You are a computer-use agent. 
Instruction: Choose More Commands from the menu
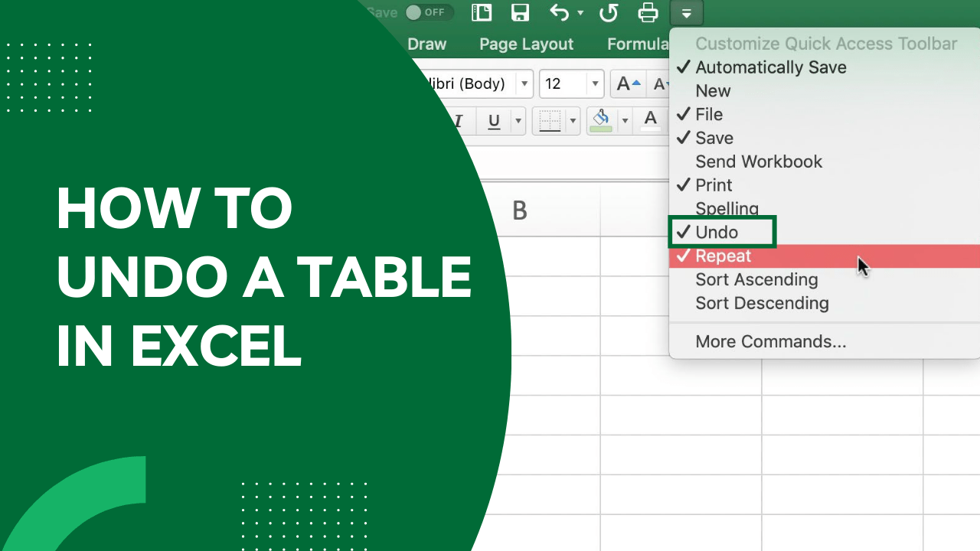770,341
